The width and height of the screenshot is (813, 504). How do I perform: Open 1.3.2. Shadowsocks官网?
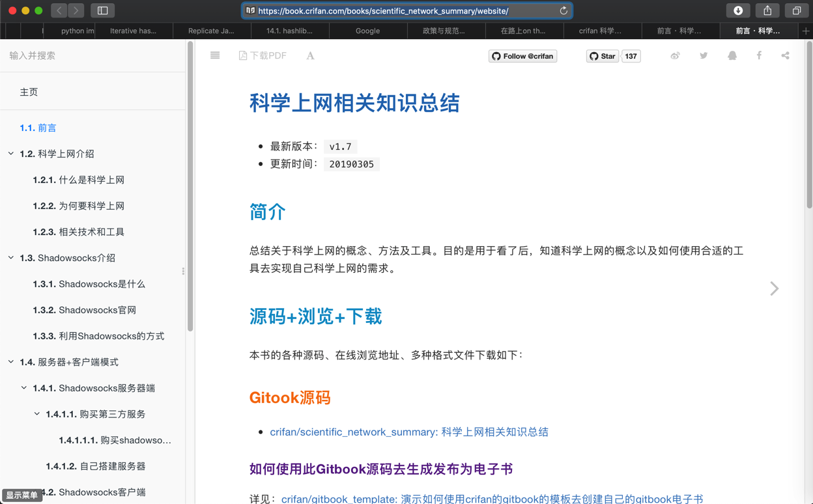(84, 310)
